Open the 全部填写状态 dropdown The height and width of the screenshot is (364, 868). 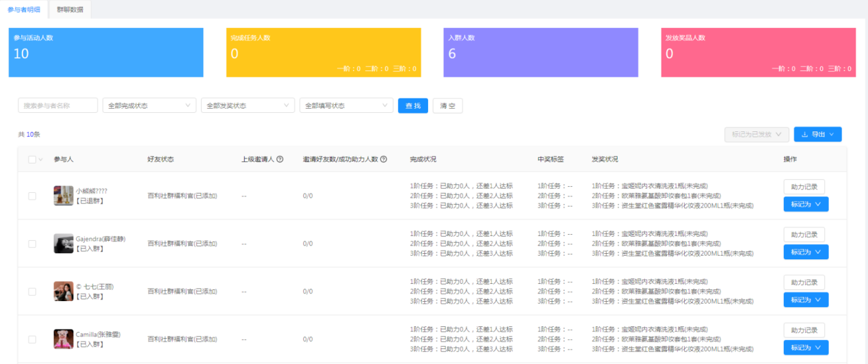click(346, 105)
